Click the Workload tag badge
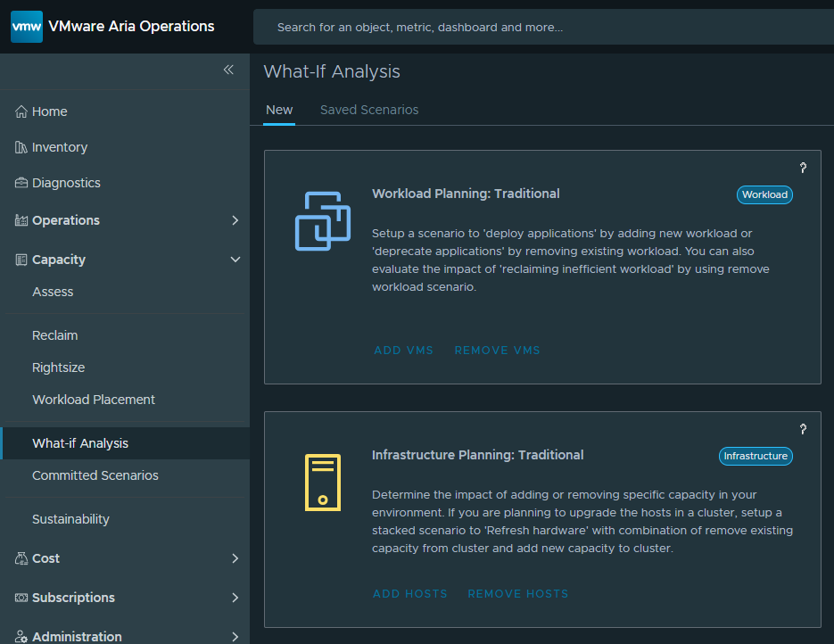 pos(764,194)
